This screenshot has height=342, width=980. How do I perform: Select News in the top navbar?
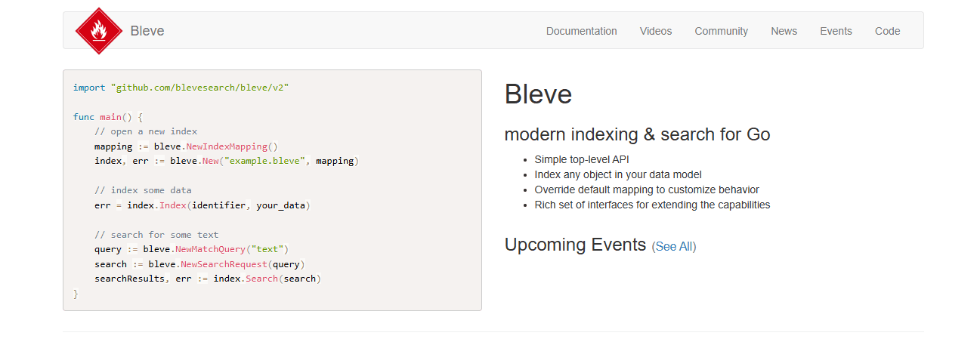[x=784, y=31]
